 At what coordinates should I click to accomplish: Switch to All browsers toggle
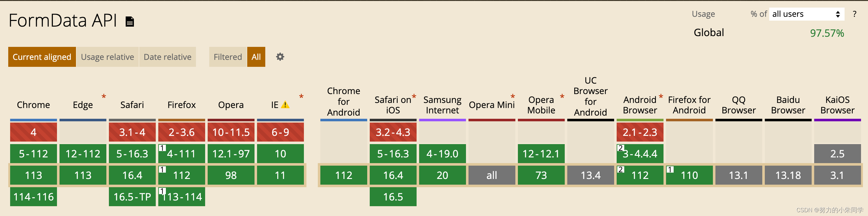click(256, 57)
